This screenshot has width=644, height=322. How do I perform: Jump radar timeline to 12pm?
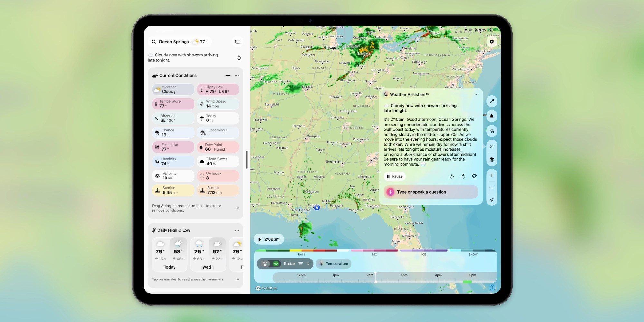point(301,275)
